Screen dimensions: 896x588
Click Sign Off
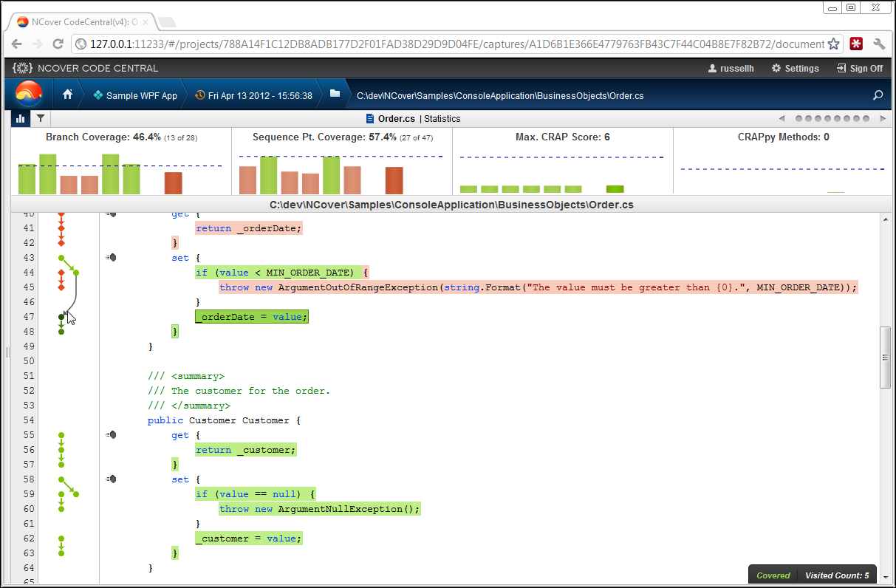coord(860,68)
